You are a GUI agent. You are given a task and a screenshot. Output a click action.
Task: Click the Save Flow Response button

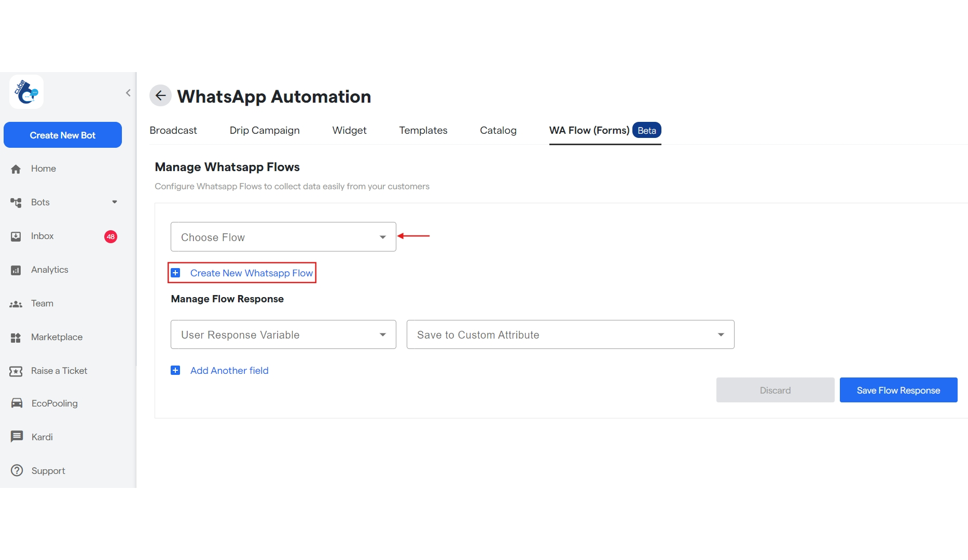tap(898, 390)
